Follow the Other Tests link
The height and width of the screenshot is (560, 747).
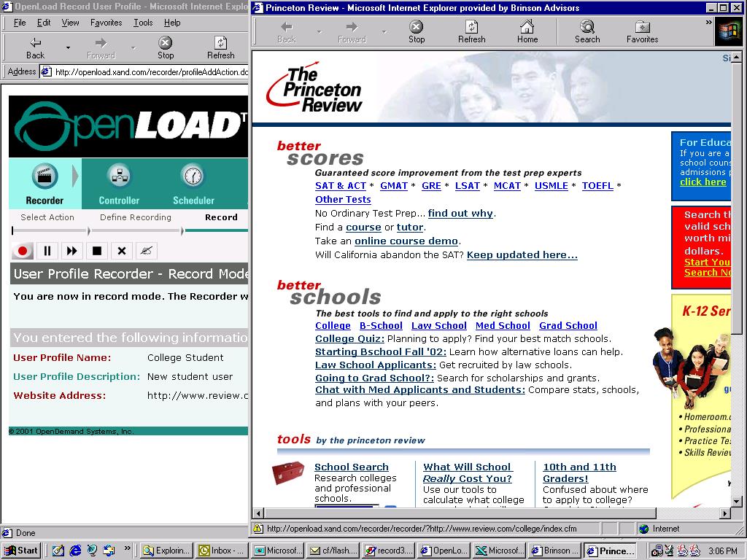tap(343, 200)
